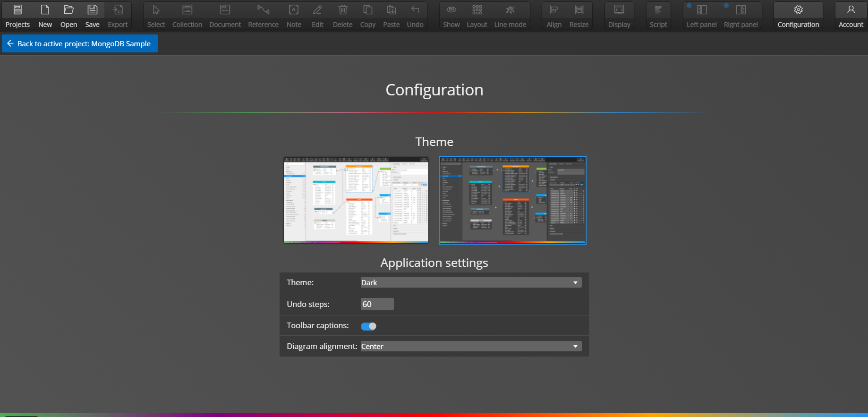This screenshot has height=417, width=868.
Task: Choose the Reference tool
Action: 263,16
